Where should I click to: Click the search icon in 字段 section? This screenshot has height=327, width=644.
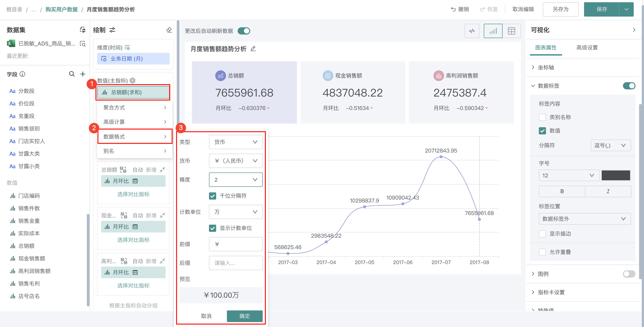click(x=72, y=74)
